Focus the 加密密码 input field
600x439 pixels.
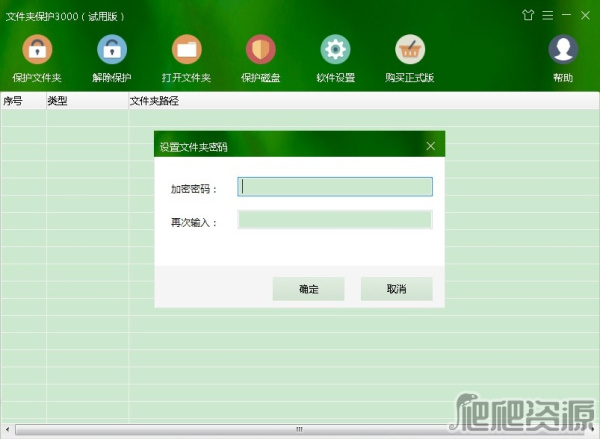tap(335, 187)
